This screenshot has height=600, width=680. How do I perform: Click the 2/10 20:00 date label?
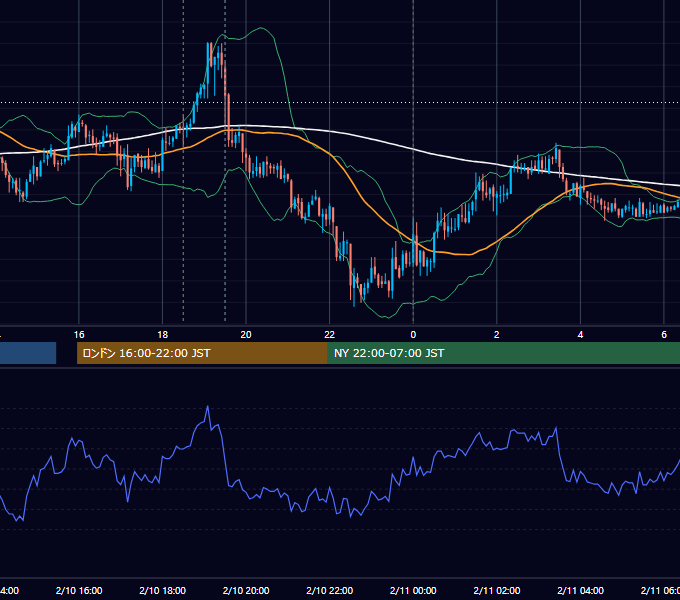click(246, 590)
